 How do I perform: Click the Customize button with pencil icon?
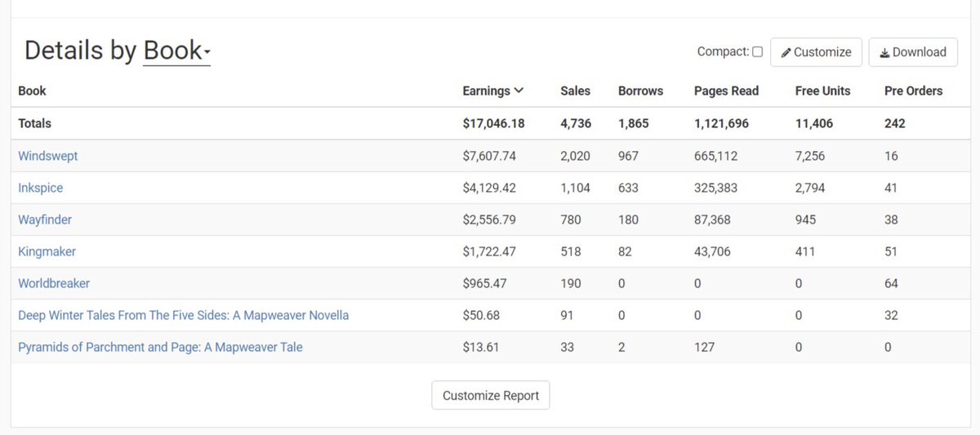(x=816, y=51)
